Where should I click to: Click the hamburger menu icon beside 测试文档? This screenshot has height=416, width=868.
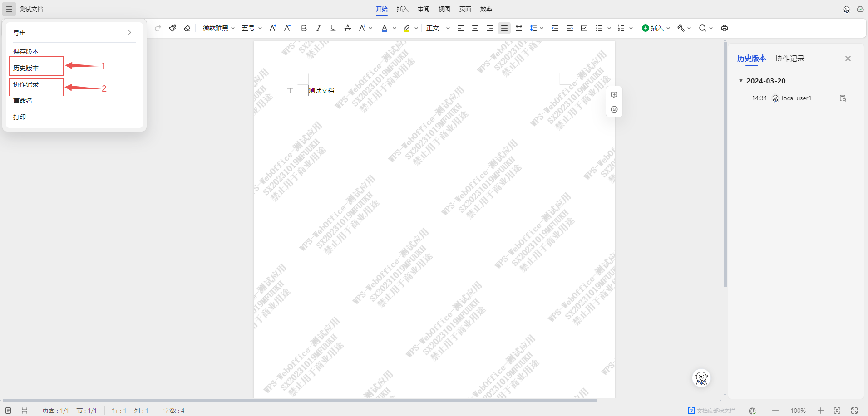point(9,9)
